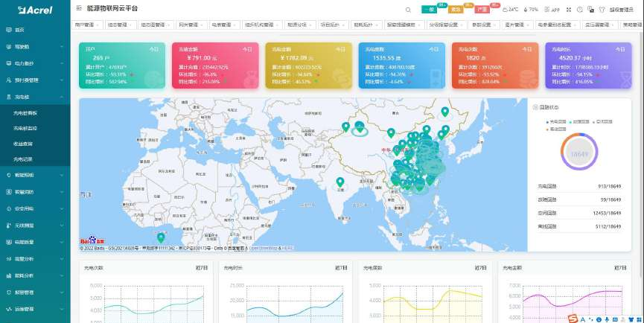
Task: Open the HERE attribution link
Action: click(x=287, y=249)
